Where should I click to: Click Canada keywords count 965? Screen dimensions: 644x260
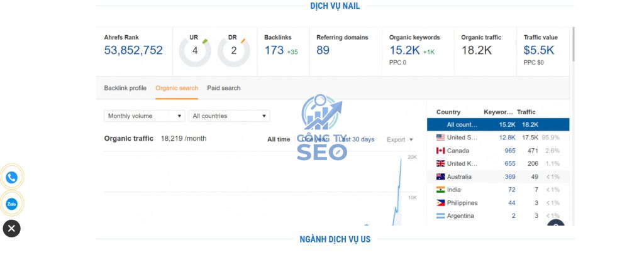point(510,151)
